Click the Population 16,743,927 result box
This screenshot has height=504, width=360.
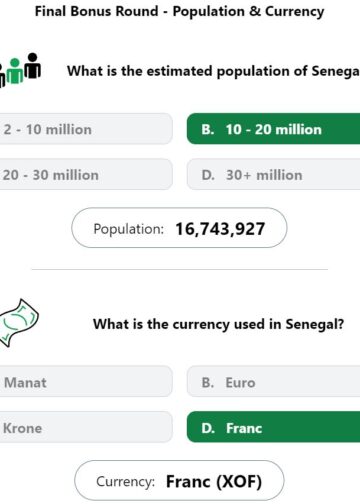click(x=179, y=228)
